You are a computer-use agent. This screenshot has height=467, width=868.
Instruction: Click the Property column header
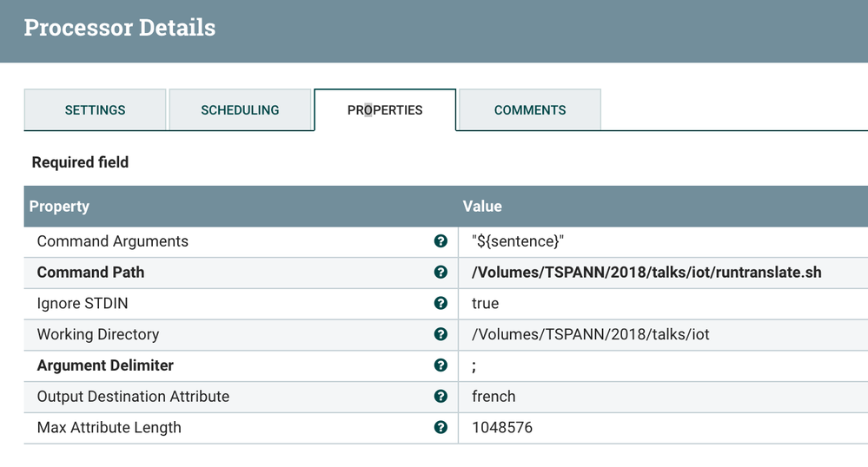click(x=59, y=207)
